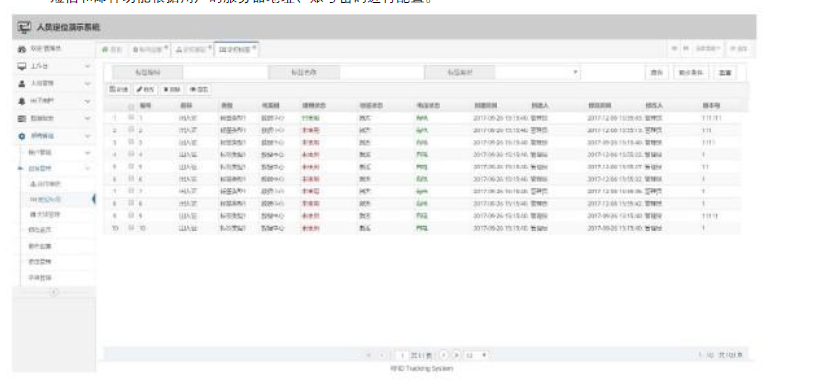
Task: Click the search query button
Action: (657, 73)
